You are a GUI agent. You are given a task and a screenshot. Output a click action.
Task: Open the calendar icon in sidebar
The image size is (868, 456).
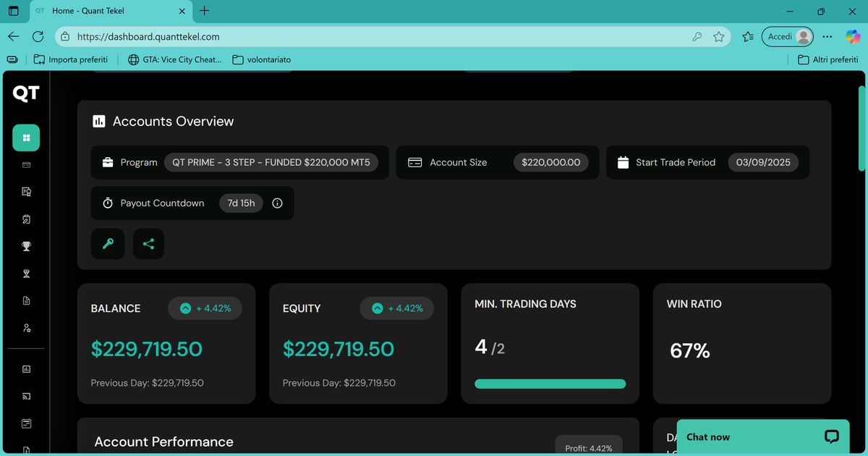pos(26,423)
